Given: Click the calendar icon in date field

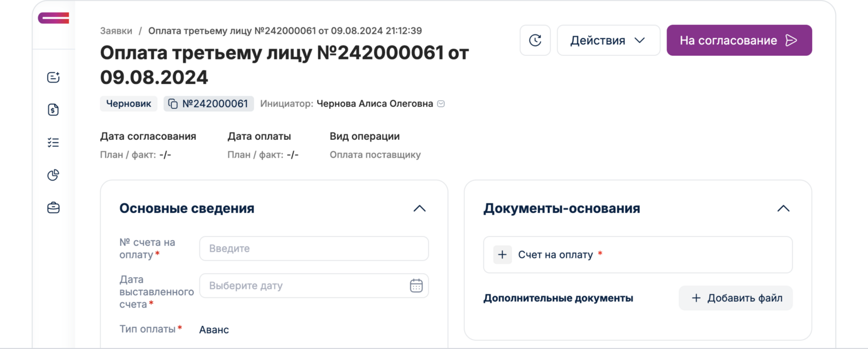Looking at the screenshot, I should (416, 285).
